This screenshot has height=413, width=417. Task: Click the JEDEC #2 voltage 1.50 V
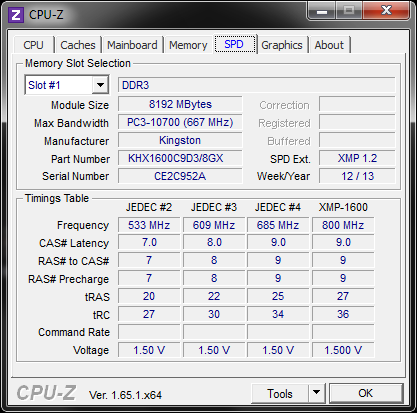[x=149, y=350]
